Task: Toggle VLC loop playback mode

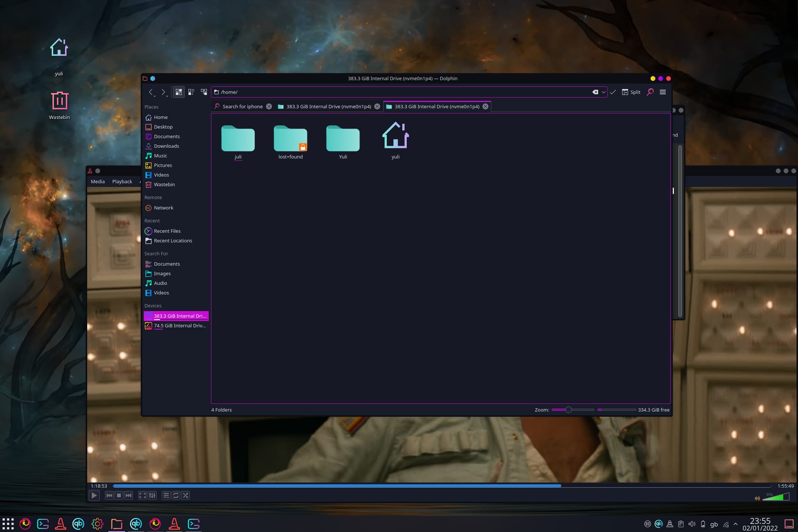Action: point(176,495)
